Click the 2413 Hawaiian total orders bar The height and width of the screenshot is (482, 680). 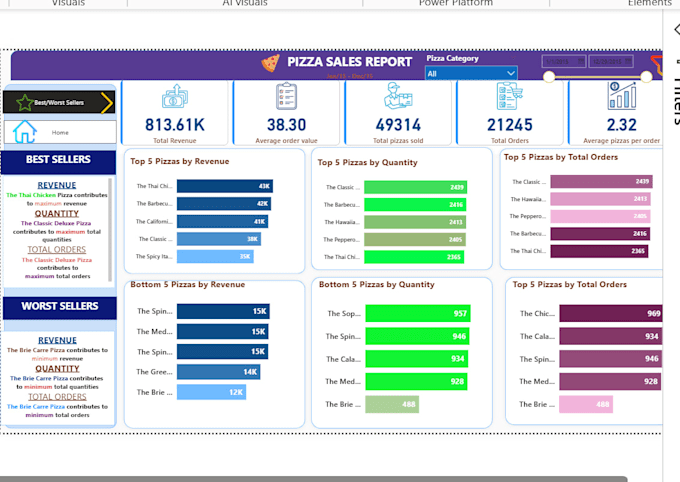[601, 199]
